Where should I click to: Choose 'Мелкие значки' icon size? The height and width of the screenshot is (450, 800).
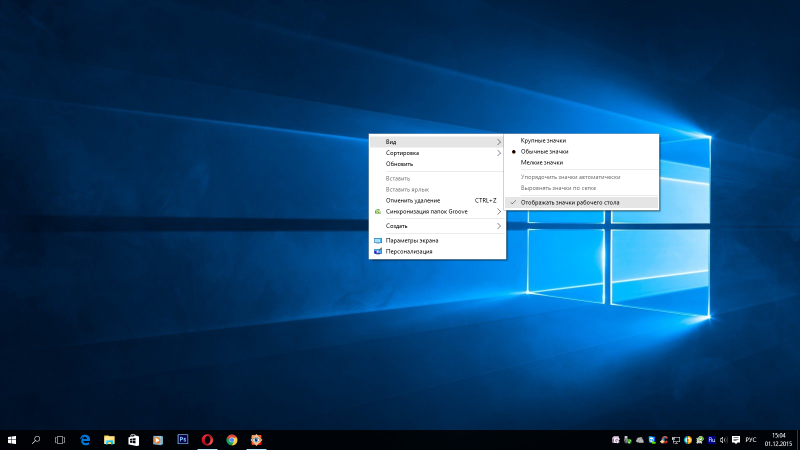[541, 162]
